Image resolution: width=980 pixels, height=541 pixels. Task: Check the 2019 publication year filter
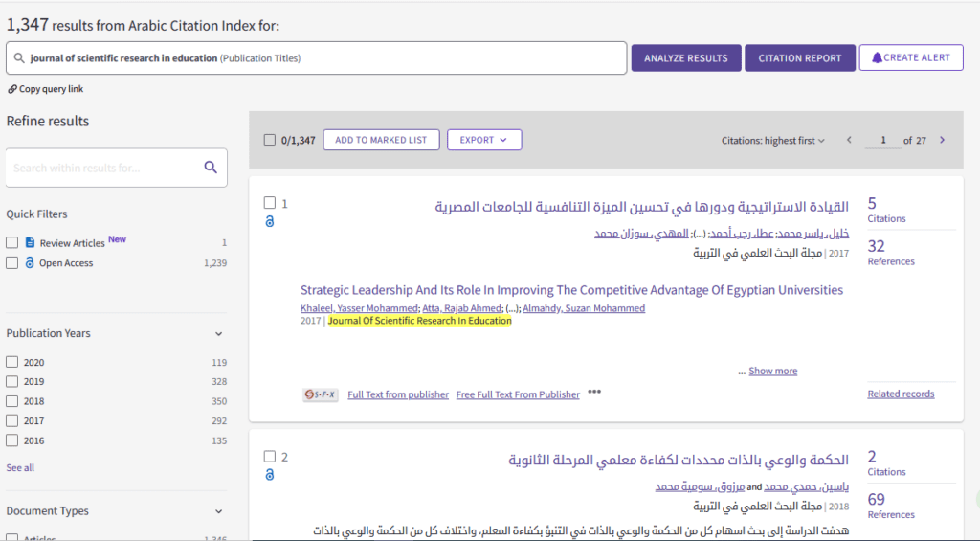click(12, 381)
